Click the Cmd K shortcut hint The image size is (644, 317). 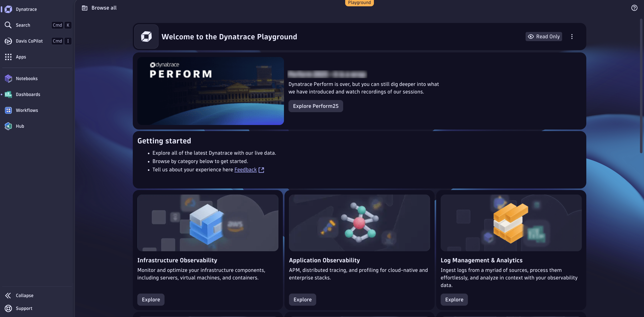[x=61, y=25]
